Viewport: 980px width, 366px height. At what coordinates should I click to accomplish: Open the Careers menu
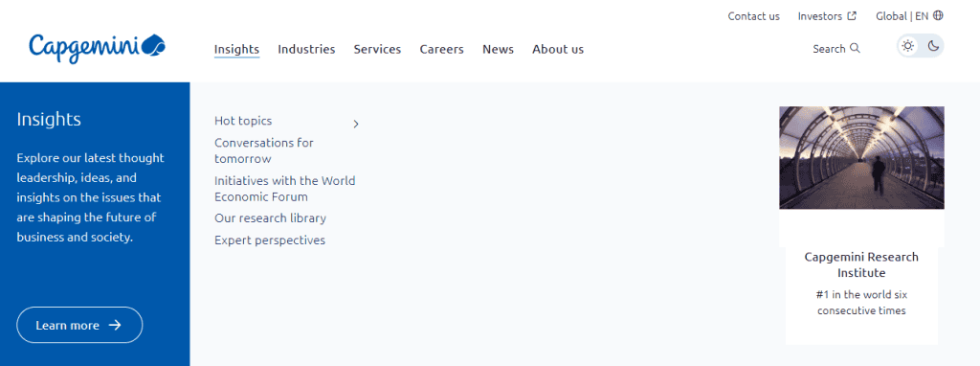point(442,49)
